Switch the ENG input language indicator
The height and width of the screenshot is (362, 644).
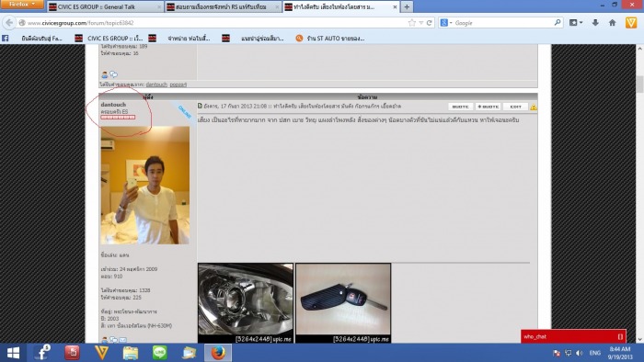tap(594, 353)
